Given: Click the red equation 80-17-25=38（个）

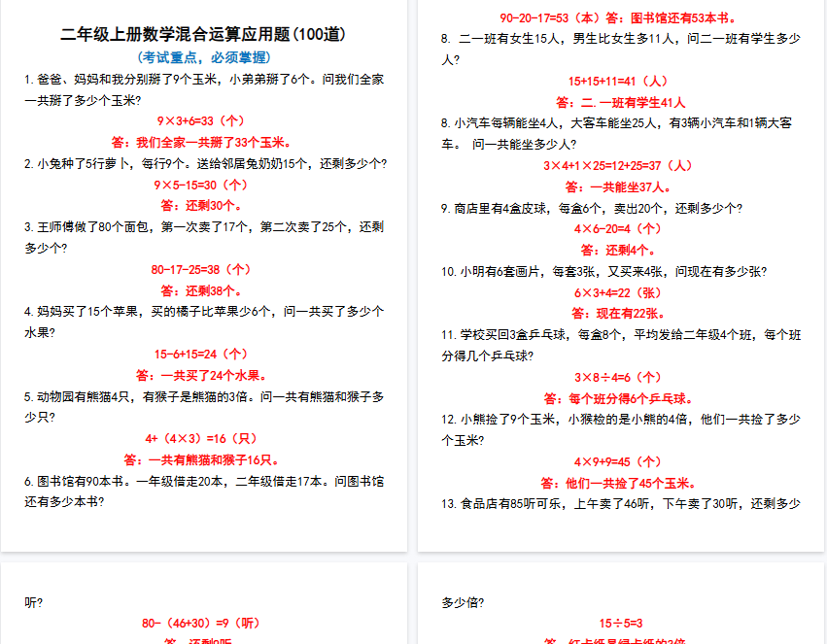Looking at the screenshot, I should 202,269.
